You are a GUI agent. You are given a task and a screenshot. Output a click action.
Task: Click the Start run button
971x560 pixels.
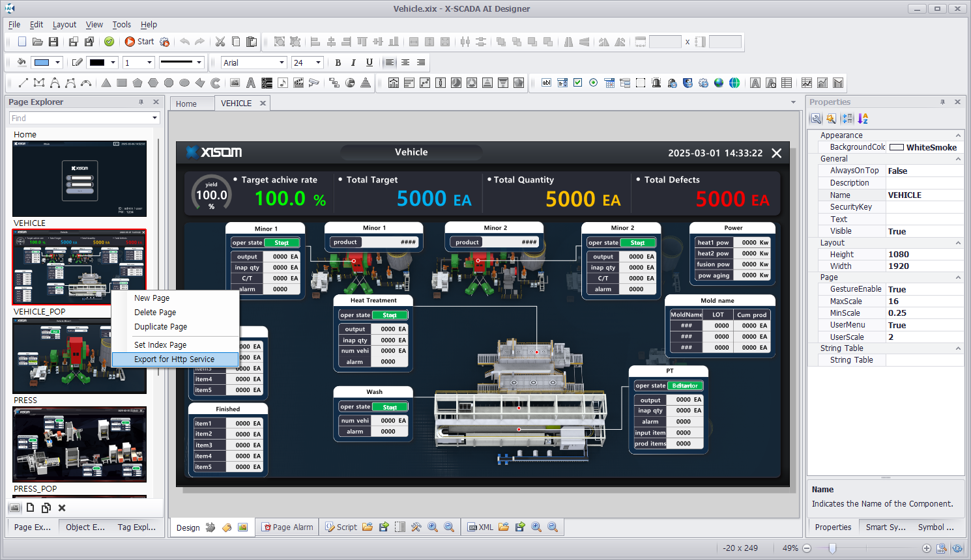139,42
